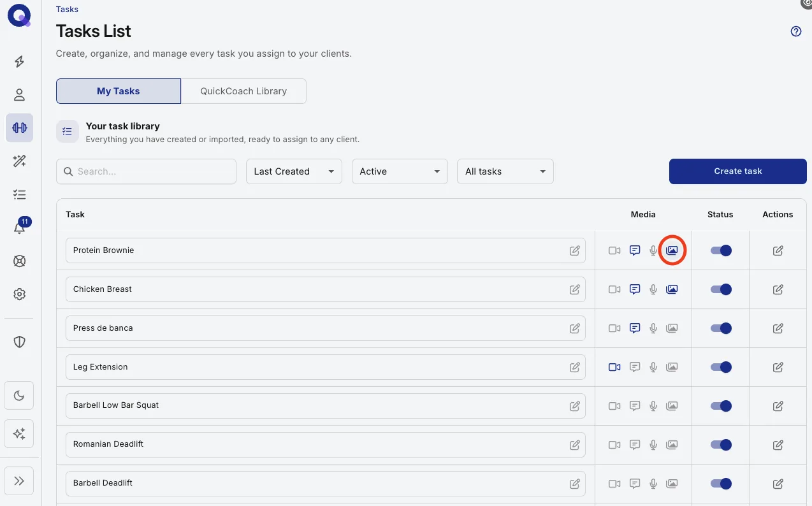This screenshot has height=506, width=812.
Task: Open edit action for Romanian Deadlift row
Action: click(778, 445)
